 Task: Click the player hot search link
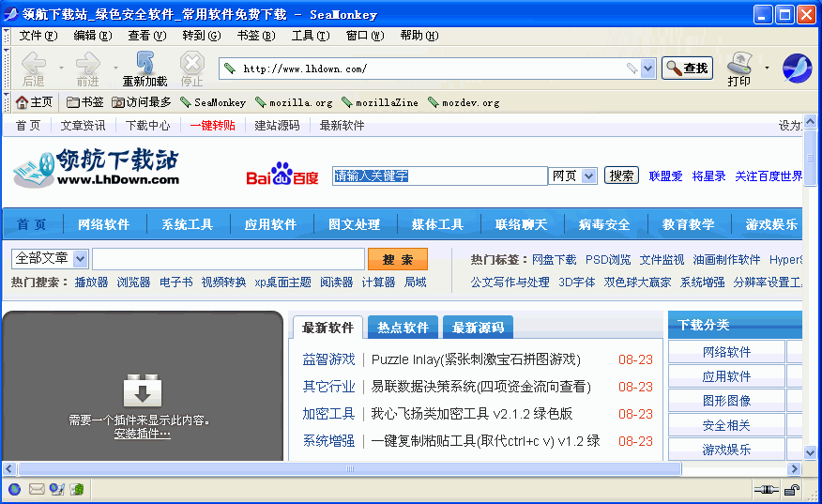click(x=91, y=283)
